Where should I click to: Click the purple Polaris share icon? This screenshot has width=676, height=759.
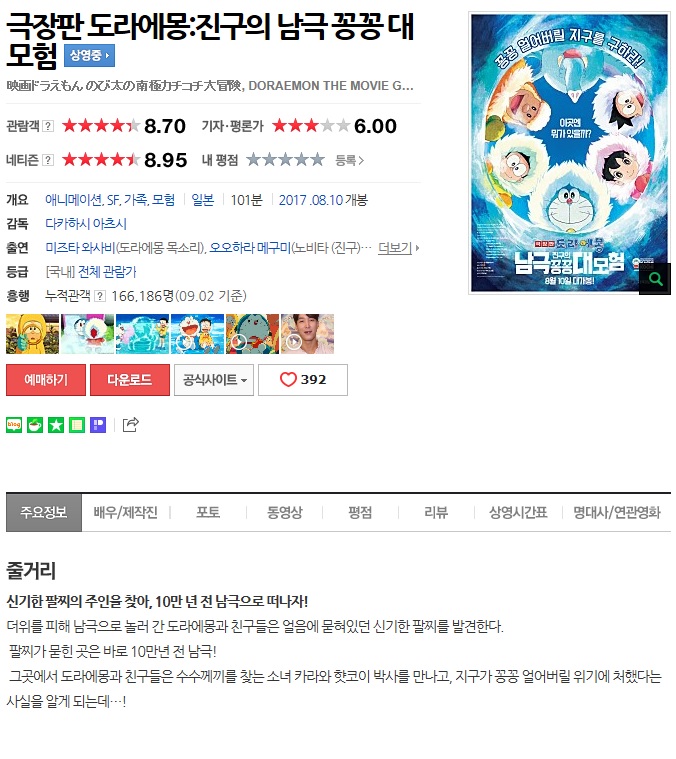pyautogui.click(x=98, y=425)
